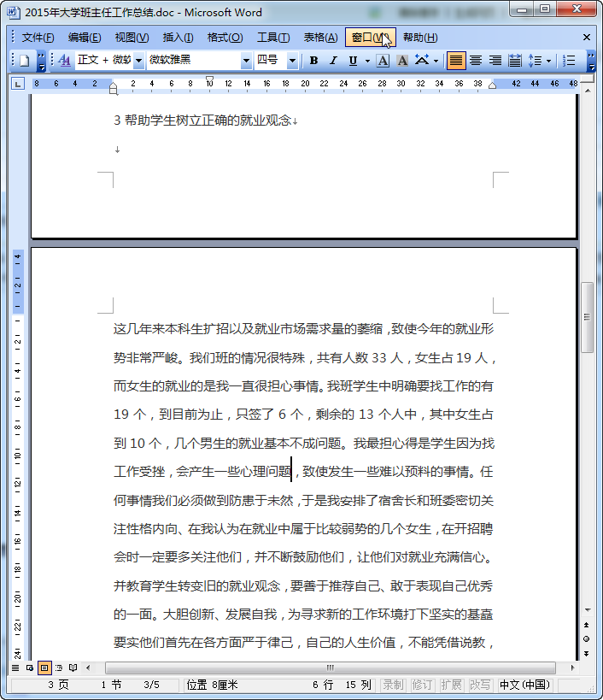The height and width of the screenshot is (700, 603).
Task: Open line spacing dropdown arrow
Action: (x=549, y=61)
